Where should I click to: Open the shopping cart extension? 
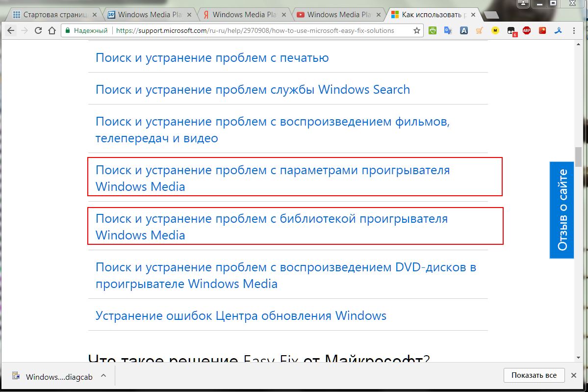(479, 31)
